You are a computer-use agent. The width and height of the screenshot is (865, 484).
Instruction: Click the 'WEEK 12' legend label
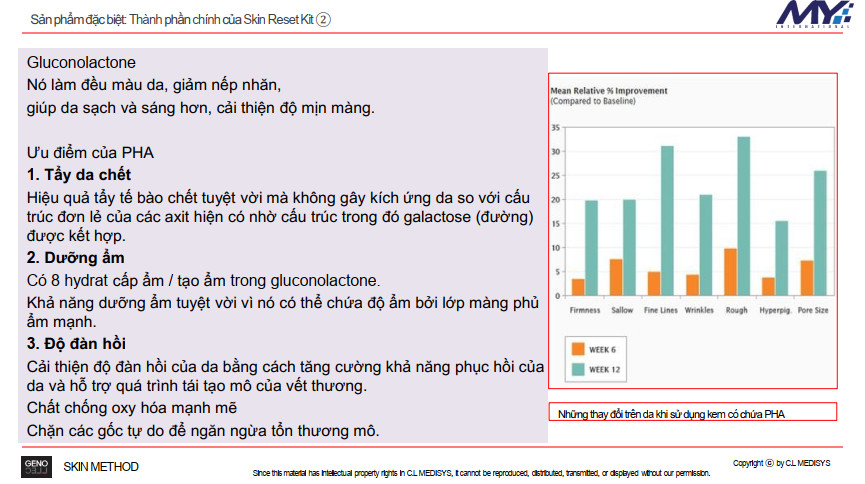[605, 369]
